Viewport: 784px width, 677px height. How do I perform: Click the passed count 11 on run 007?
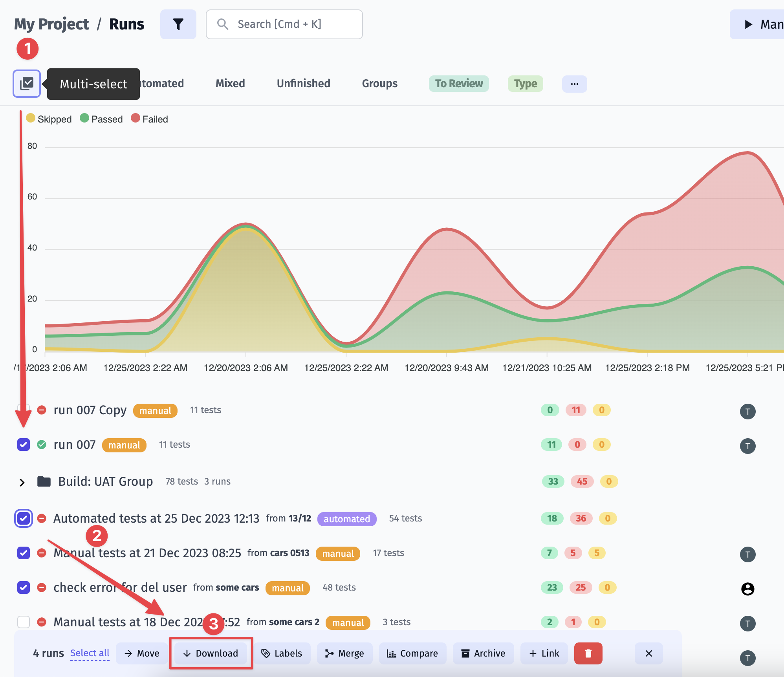coord(551,445)
